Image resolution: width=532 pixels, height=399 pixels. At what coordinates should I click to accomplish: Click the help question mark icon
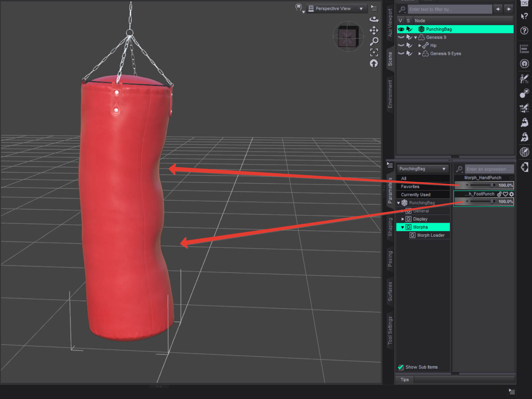click(x=524, y=30)
